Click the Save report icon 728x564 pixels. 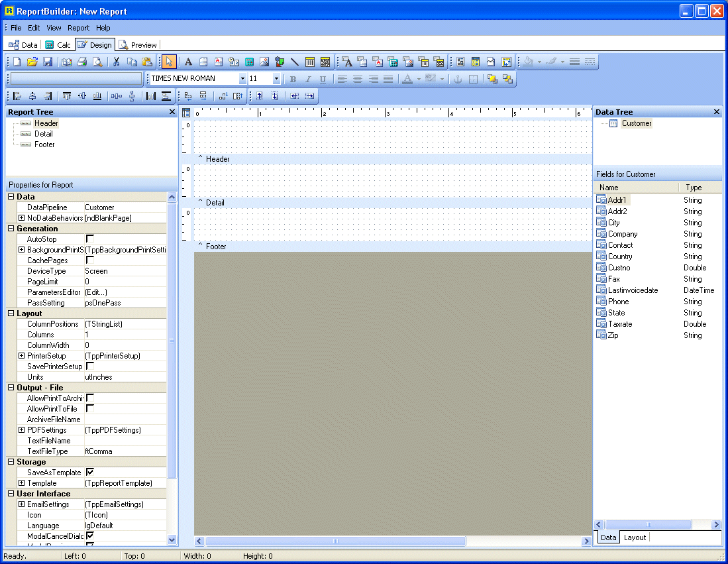click(48, 62)
